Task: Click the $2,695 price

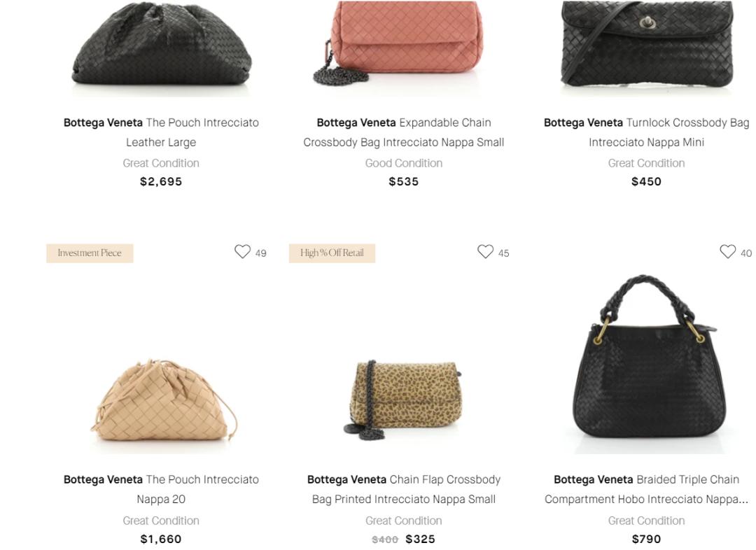Action: coord(161,182)
